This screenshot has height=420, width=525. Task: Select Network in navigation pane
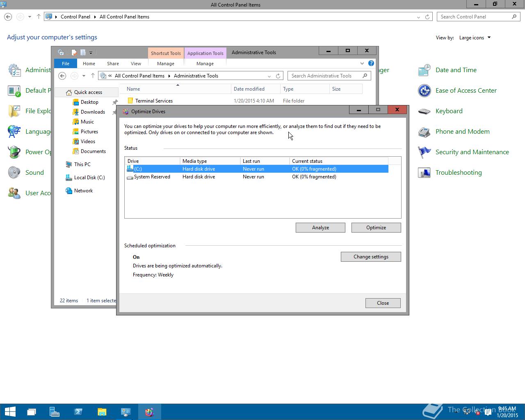point(83,191)
